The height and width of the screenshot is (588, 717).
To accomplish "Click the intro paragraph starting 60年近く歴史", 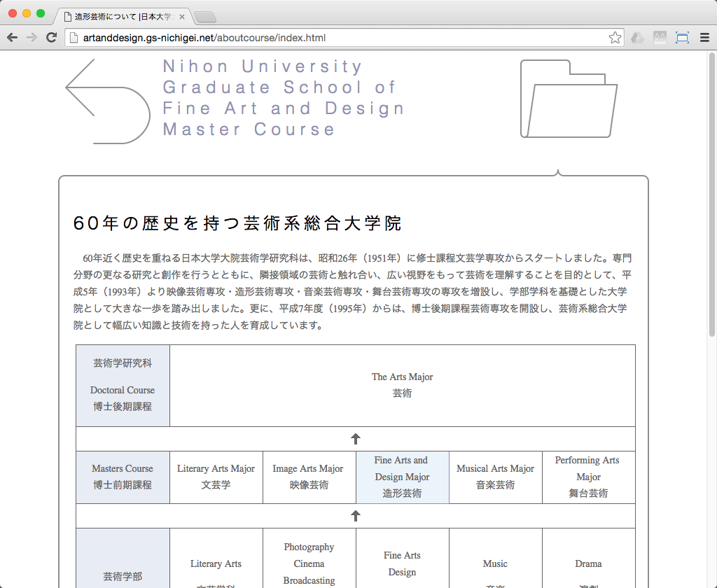I will click(x=353, y=292).
